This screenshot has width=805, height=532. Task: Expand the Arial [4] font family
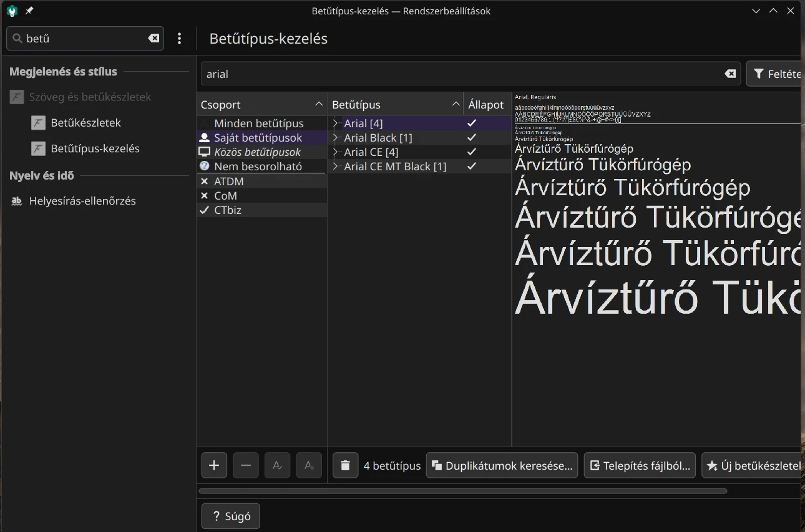(x=336, y=123)
